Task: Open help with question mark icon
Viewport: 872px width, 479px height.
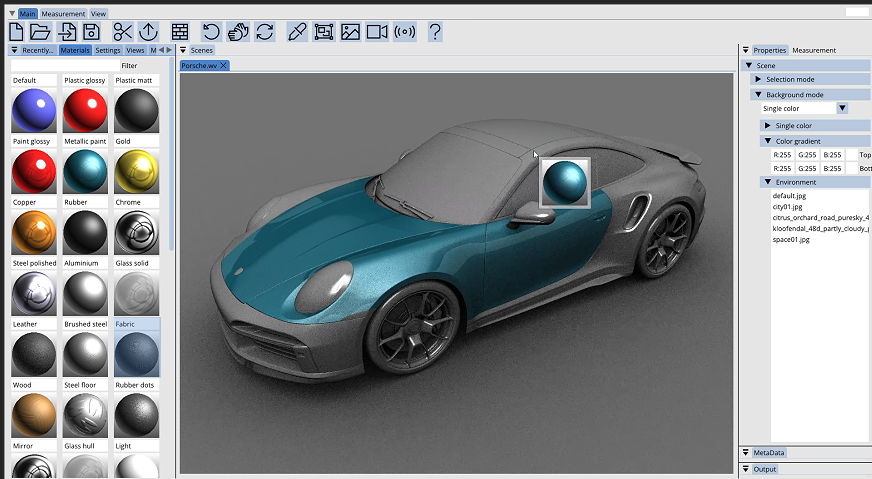Action: click(x=435, y=32)
